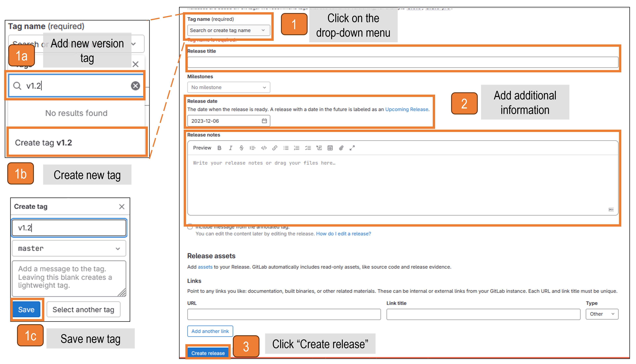Open the Tag name dropdown on release form
This screenshot has height=364, width=636.
pyautogui.click(x=229, y=30)
